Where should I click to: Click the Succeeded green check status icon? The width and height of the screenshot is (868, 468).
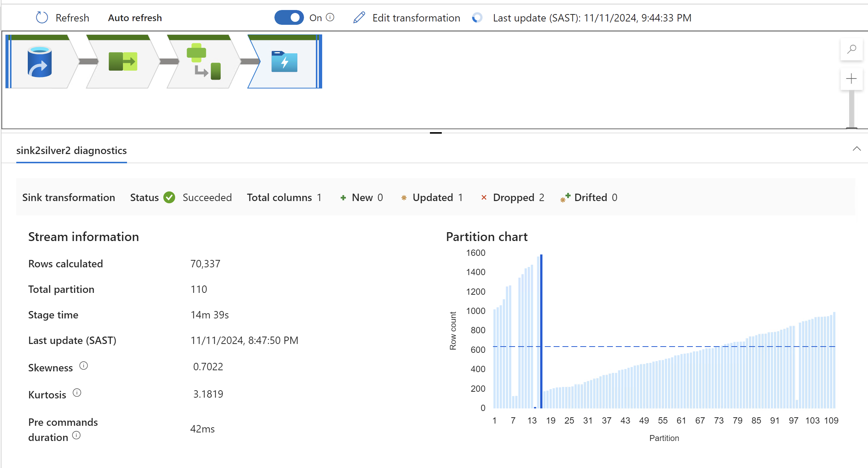coord(169,197)
